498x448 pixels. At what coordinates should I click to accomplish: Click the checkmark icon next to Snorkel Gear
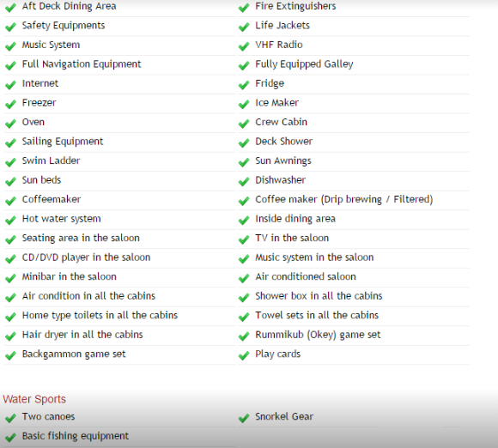tap(244, 418)
